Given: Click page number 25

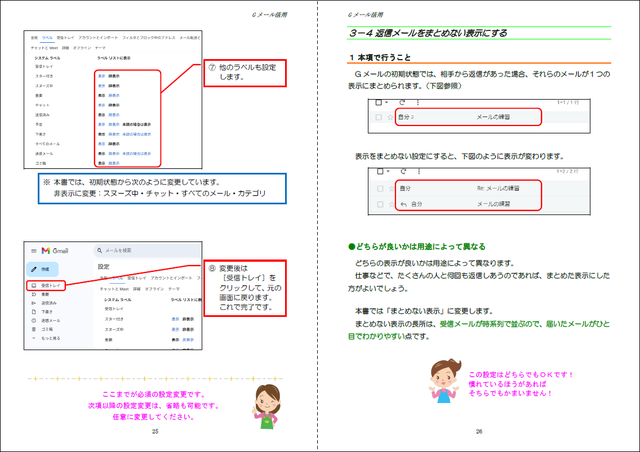Looking at the screenshot, I should click(x=155, y=431).
